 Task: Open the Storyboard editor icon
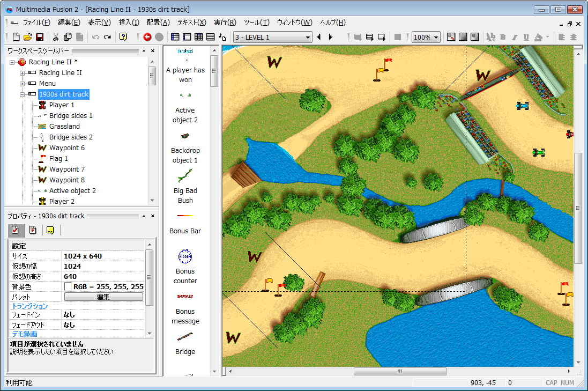click(175, 37)
